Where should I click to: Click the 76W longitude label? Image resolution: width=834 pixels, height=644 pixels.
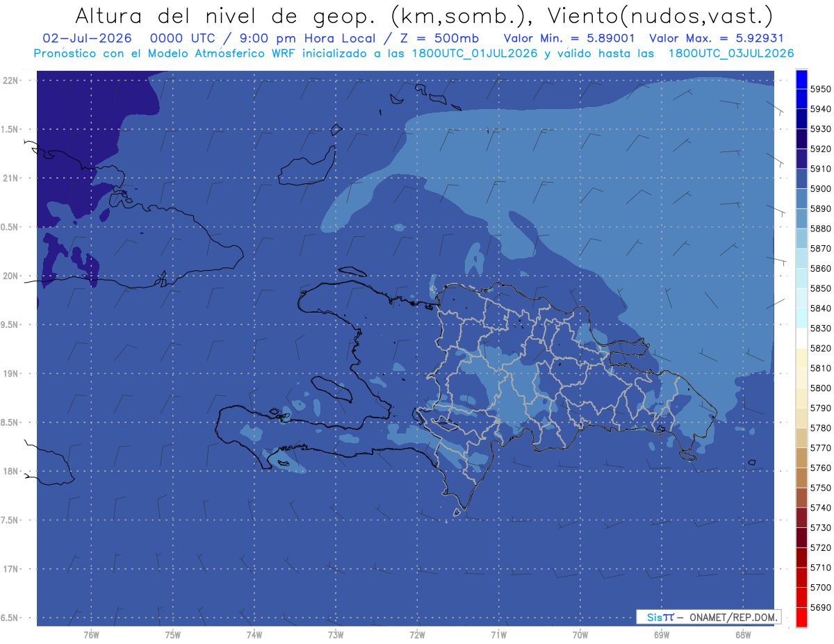pyautogui.click(x=91, y=634)
